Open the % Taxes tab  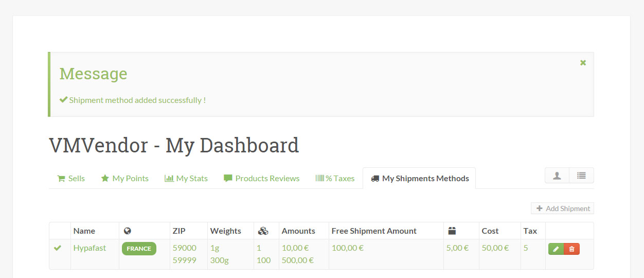pos(335,179)
